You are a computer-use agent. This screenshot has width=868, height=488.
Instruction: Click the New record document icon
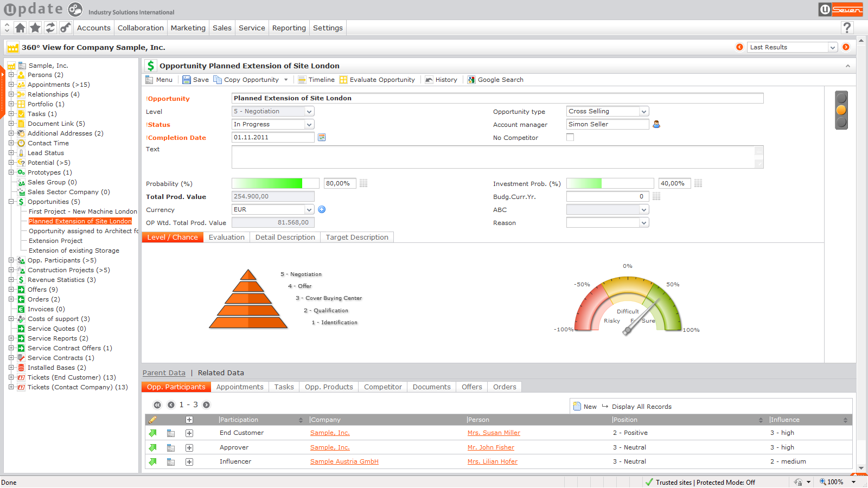(577, 406)
